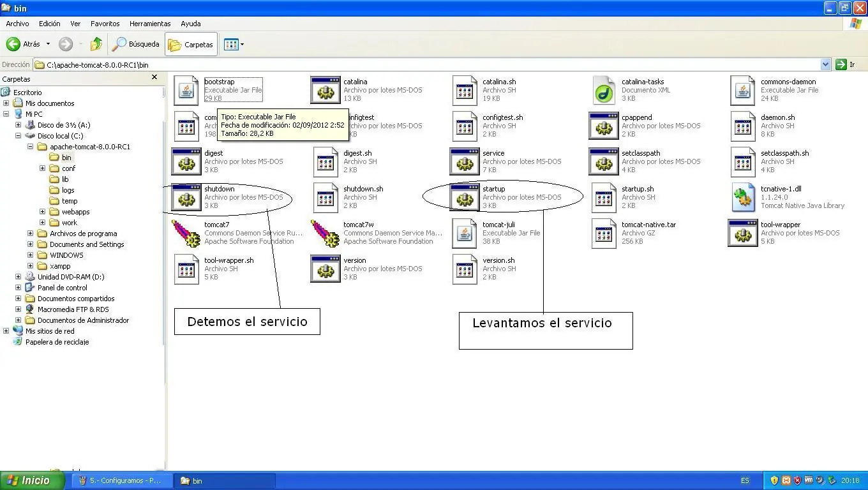Click the taskbar clock showing 20:18

(x=849, y=480)
